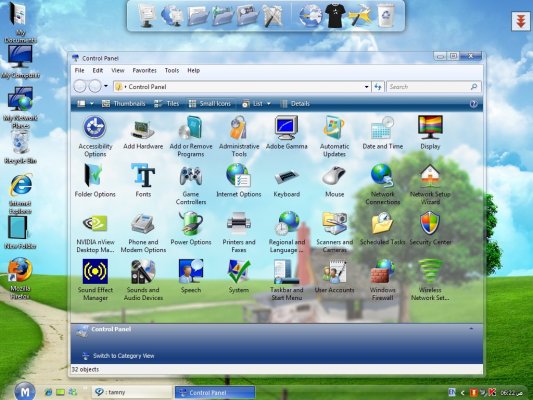The image size is (533, 400).
Task: Open Sounds and Audio Devices
Action: coord(143,280)
